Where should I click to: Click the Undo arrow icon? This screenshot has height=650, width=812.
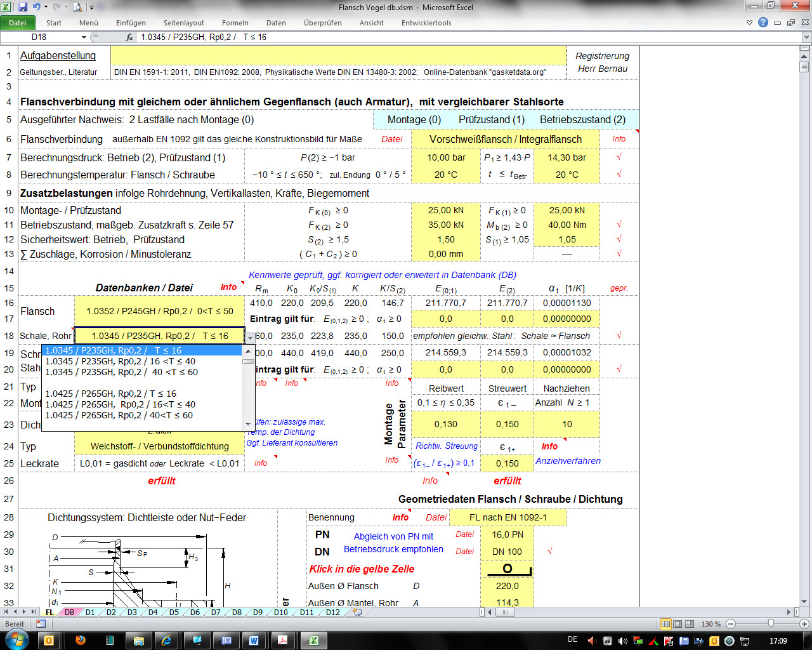pos(37,8)
